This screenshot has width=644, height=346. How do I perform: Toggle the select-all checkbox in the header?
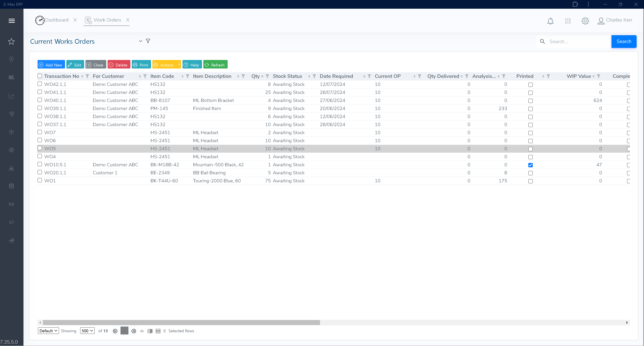[x=40, y=76]
